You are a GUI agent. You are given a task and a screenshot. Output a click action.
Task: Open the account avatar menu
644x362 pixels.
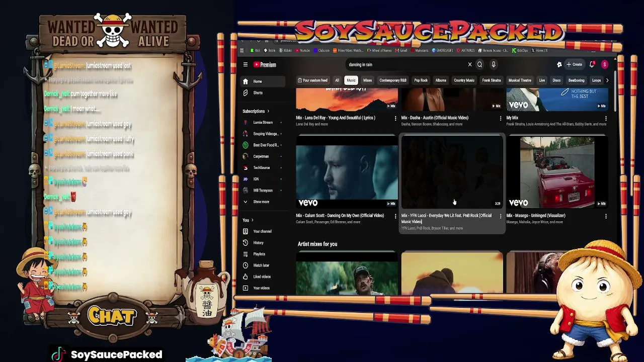click(x=605, y=64)
